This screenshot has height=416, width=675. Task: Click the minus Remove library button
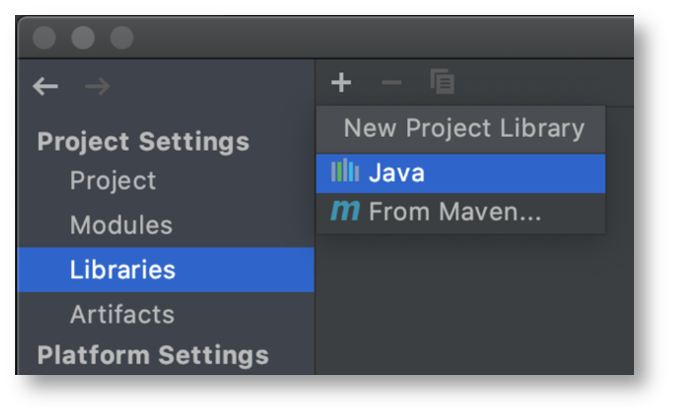point(391,82)
